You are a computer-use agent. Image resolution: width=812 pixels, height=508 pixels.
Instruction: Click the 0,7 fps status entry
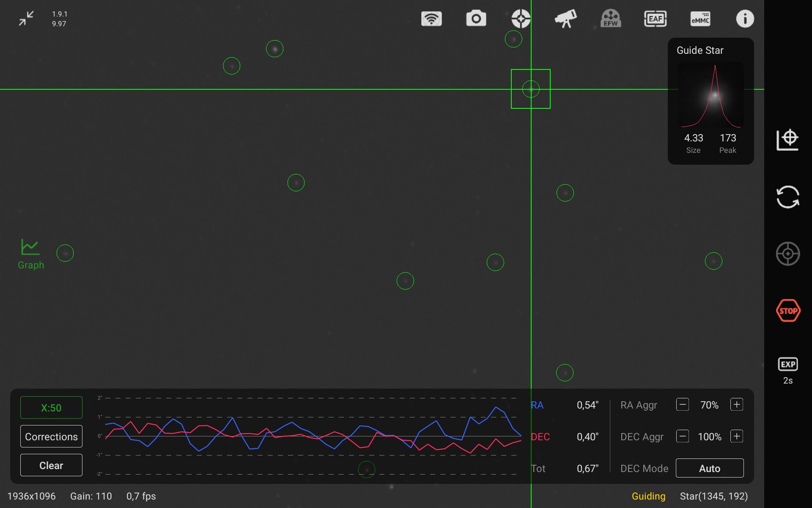tap(141, 496)
